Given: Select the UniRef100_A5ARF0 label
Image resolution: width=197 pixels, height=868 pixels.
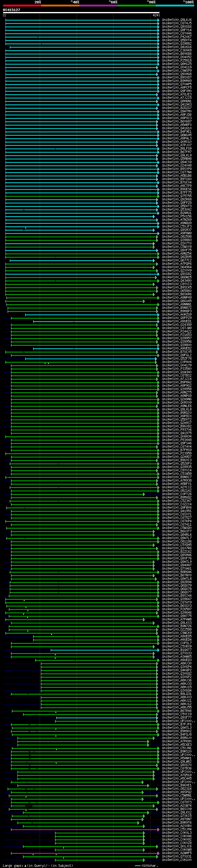Looking at the screenshot, I should tap(177, 125).
